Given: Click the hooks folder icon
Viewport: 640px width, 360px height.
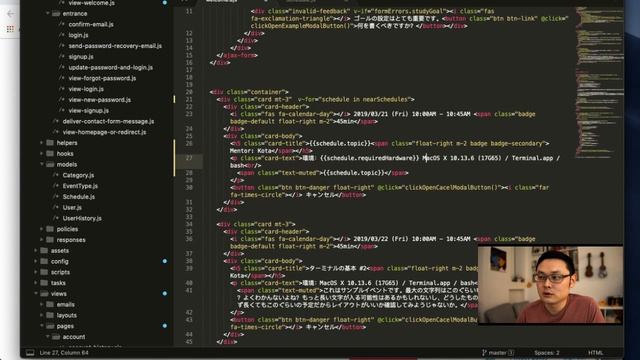Looking at the screenshot, I should 50,153.
